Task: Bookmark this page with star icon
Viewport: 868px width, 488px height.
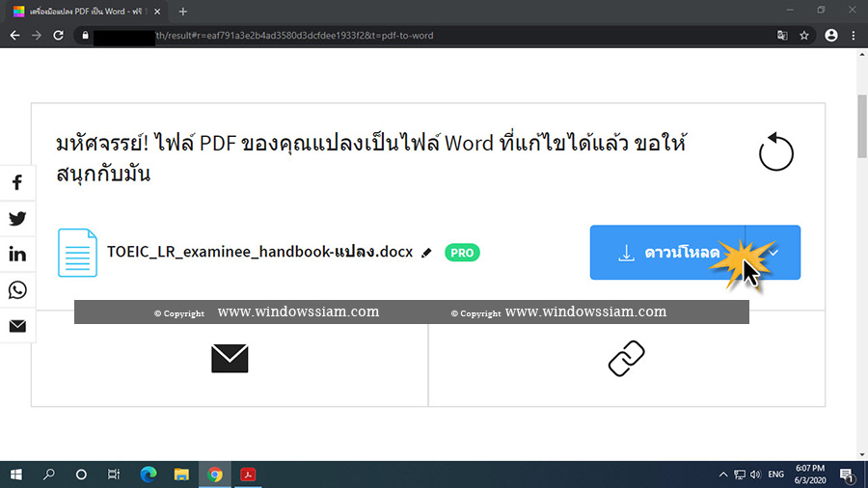Action: [804, 36]
